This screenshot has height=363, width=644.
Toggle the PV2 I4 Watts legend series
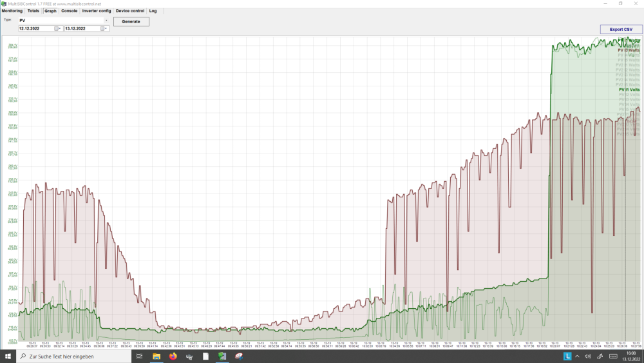(627, 80)
